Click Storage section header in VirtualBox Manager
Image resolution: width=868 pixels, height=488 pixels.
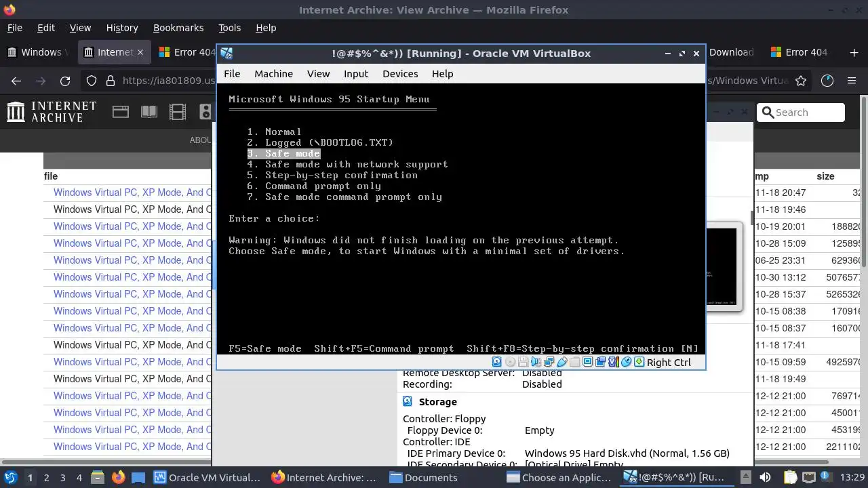(437, 402)
